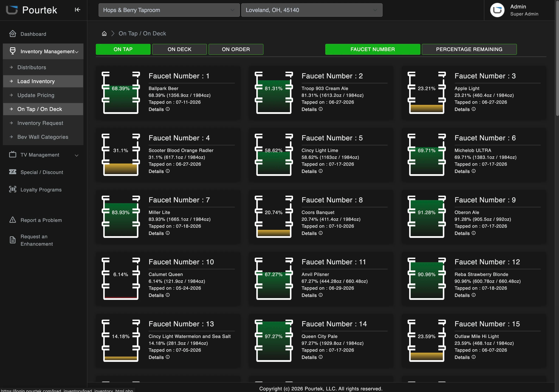The width and height of the screenshot is (559, 392).
Task: Open Loyalty Programs page
Action: 41,189
